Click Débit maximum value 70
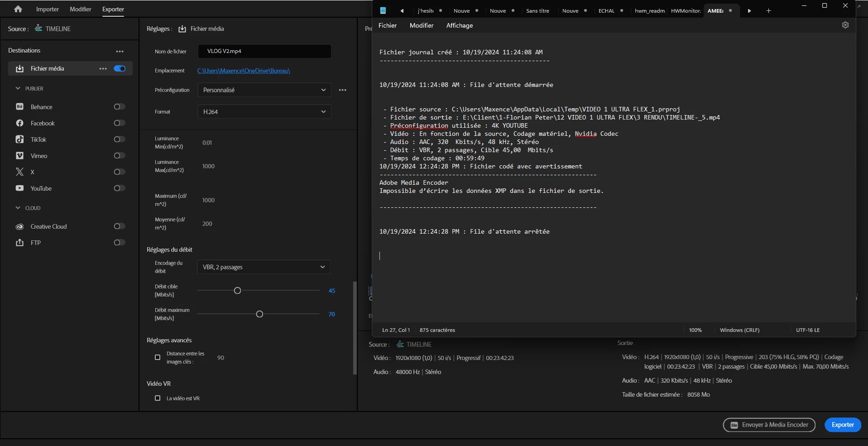The image size is (868, 446). tap(332, 314)
